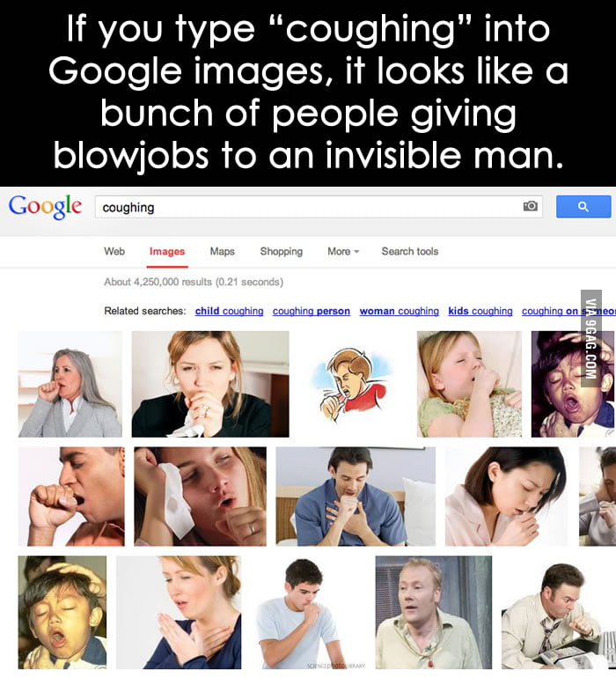
Task: Open the Maps tab
Action: [222, 251]
